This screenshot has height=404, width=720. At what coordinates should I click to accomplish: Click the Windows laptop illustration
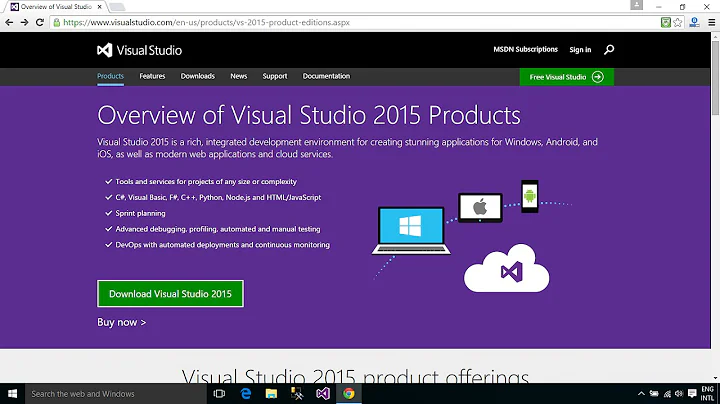pyautogui.click(x=411, y=230)
